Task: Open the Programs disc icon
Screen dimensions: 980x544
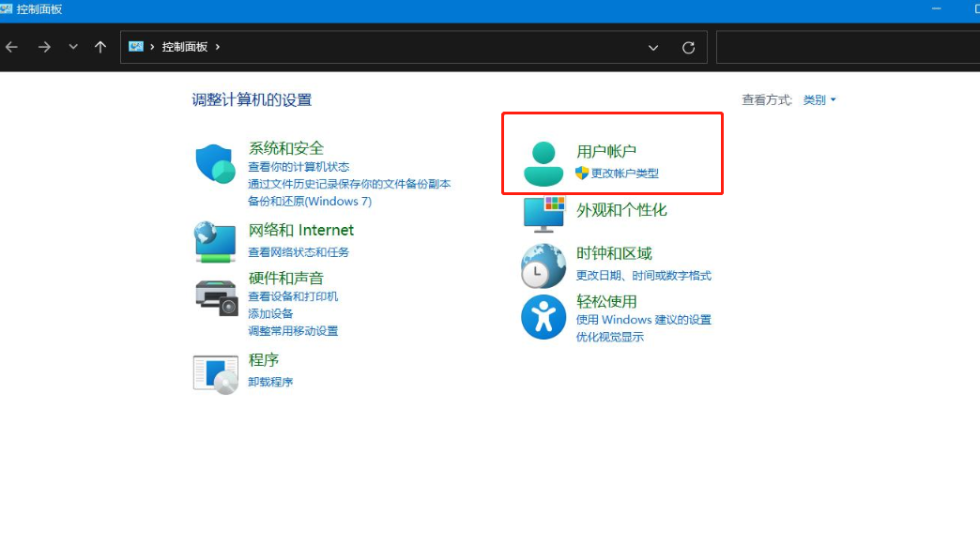Action: [215, 373]
